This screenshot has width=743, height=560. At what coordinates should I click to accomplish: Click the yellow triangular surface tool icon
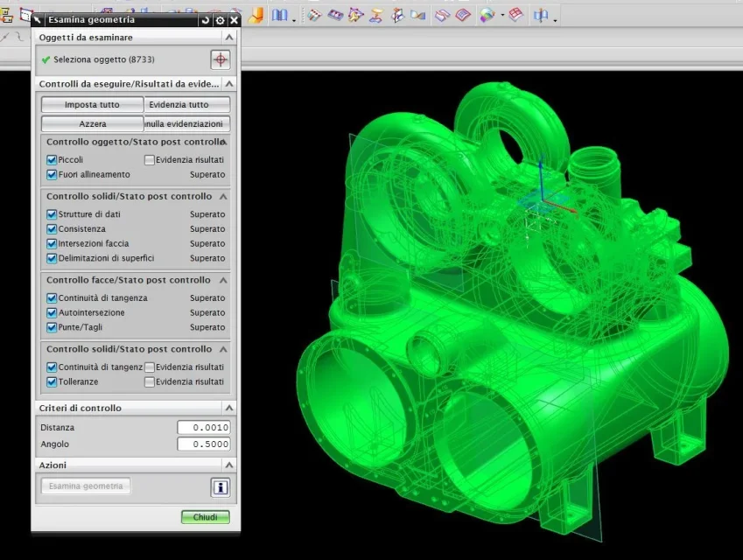coord(355,15)
